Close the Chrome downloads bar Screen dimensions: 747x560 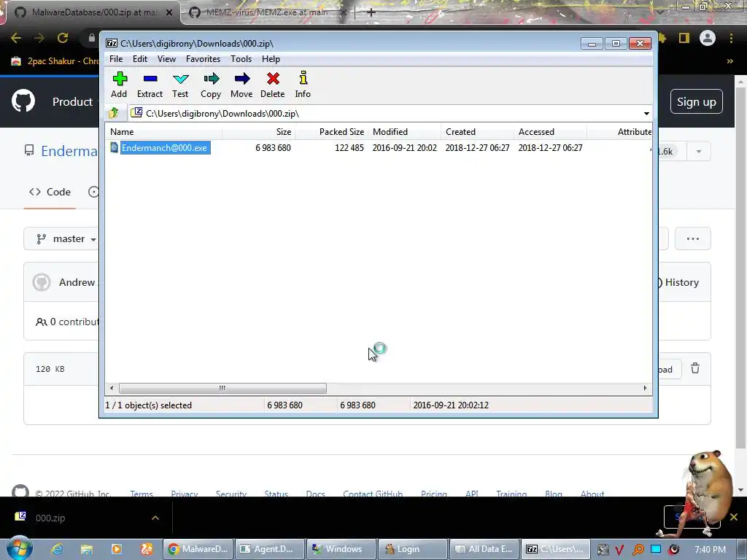tap(734, 517)
